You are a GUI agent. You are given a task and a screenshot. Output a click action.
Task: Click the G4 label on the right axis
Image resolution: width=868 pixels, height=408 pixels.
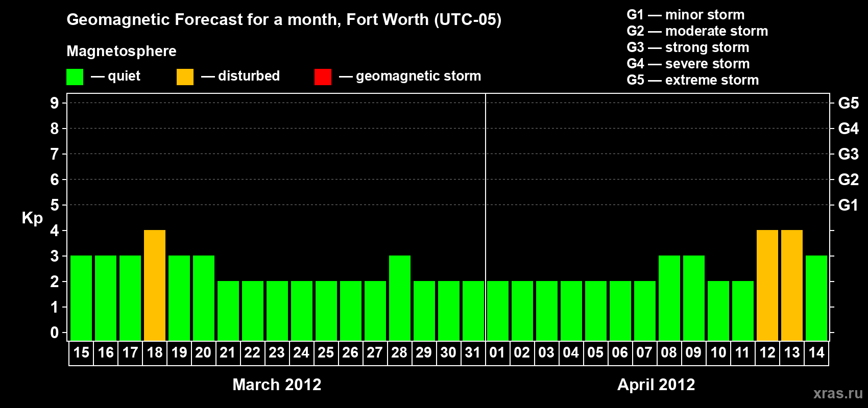coord(849,129)
